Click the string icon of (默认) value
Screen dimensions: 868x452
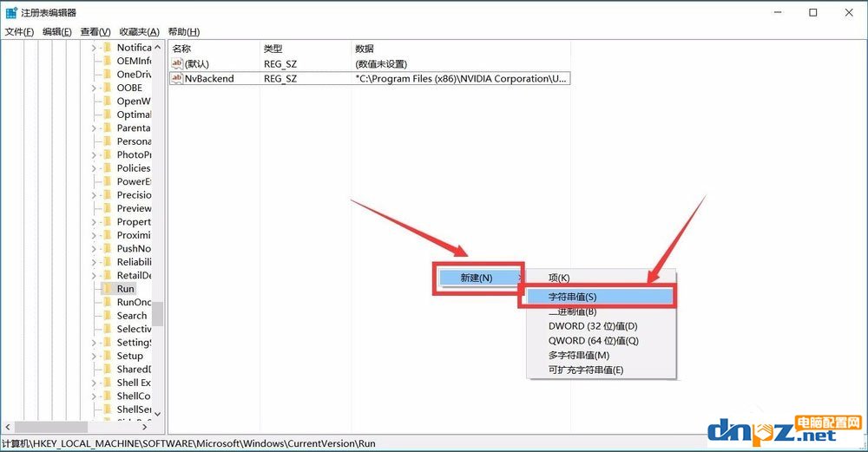click(x=177, y=63)
